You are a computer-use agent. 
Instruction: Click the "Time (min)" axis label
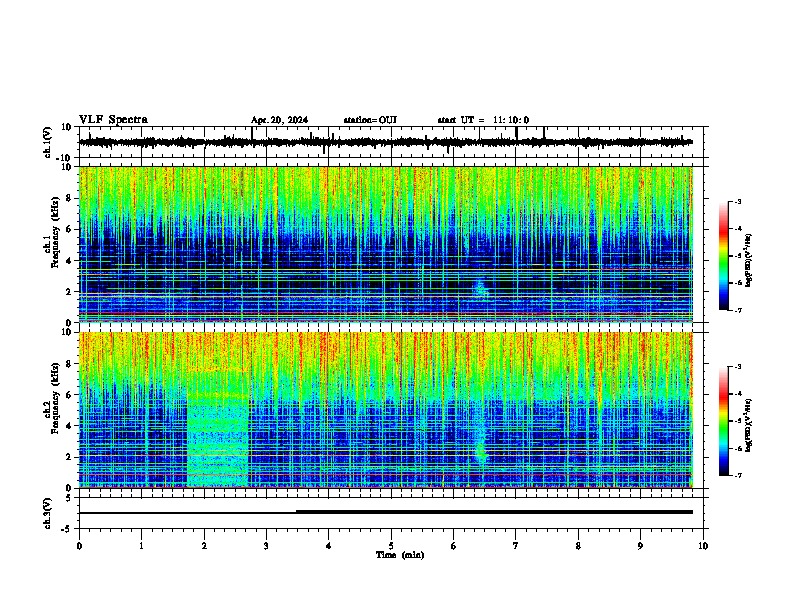[400, 555]
